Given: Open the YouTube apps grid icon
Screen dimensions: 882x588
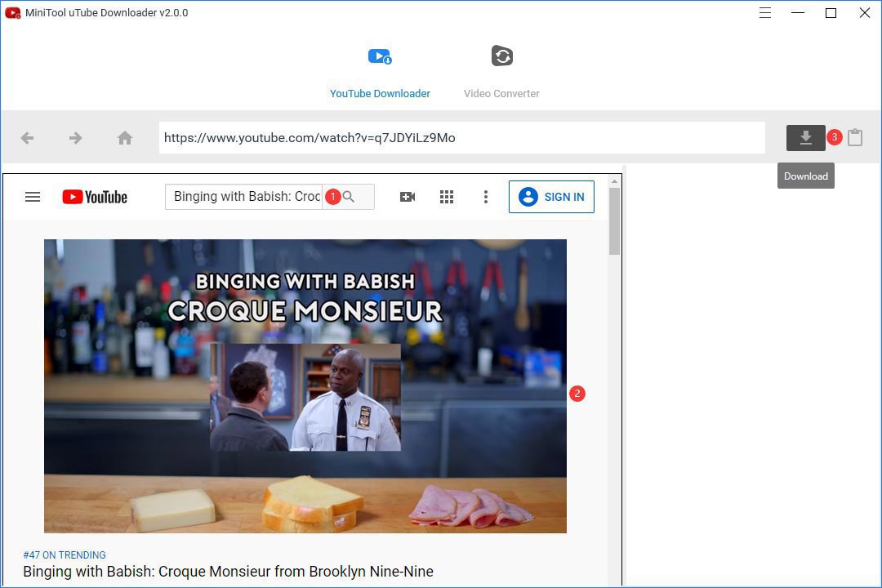Looking at the screenshot, I should click(447, 197).
